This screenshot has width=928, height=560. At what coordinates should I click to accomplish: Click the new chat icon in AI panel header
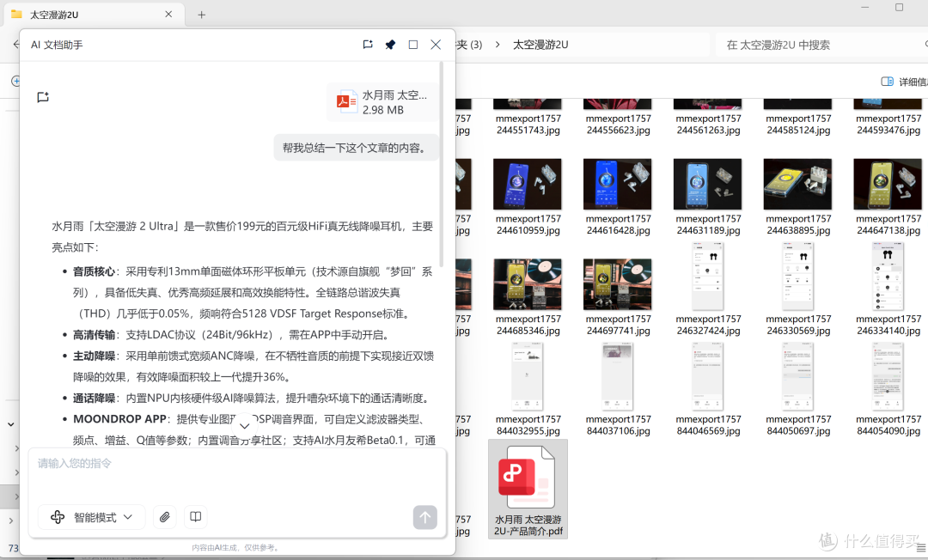pos(368,45)
